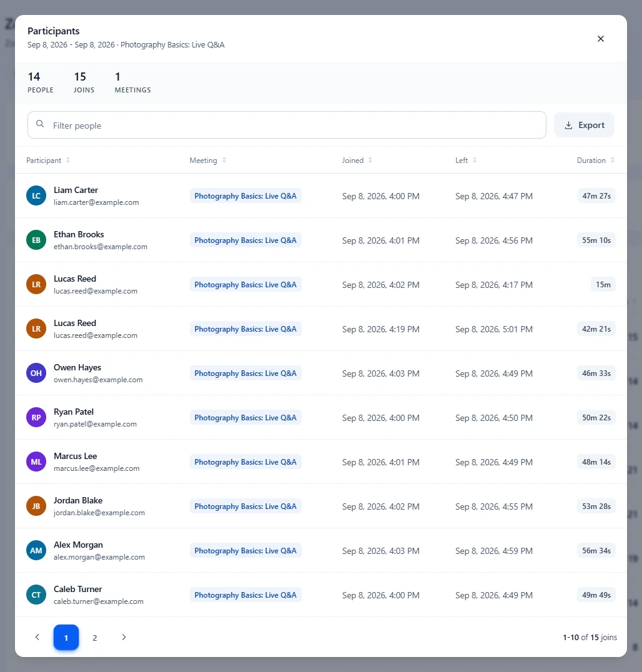
Task: Open meeting tag in Ethan Brooks' row
Action: pos(245,240)
